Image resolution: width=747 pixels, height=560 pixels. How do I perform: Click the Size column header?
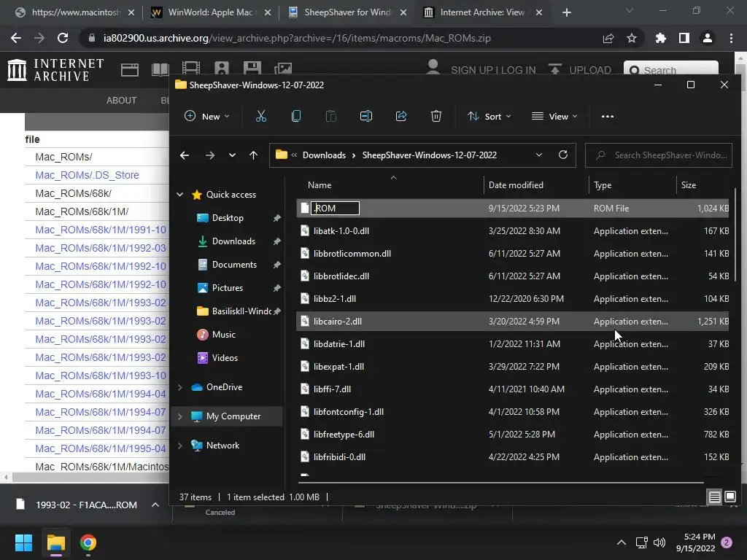(689, 185)
